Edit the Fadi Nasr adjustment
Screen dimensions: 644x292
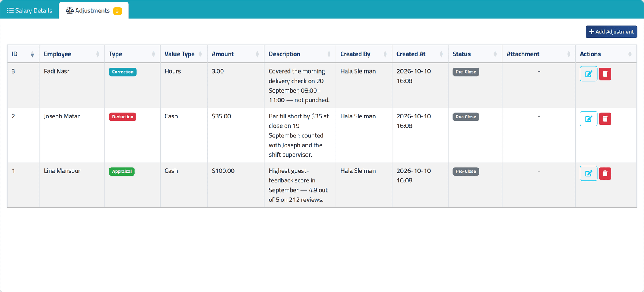tap(588, 74)
